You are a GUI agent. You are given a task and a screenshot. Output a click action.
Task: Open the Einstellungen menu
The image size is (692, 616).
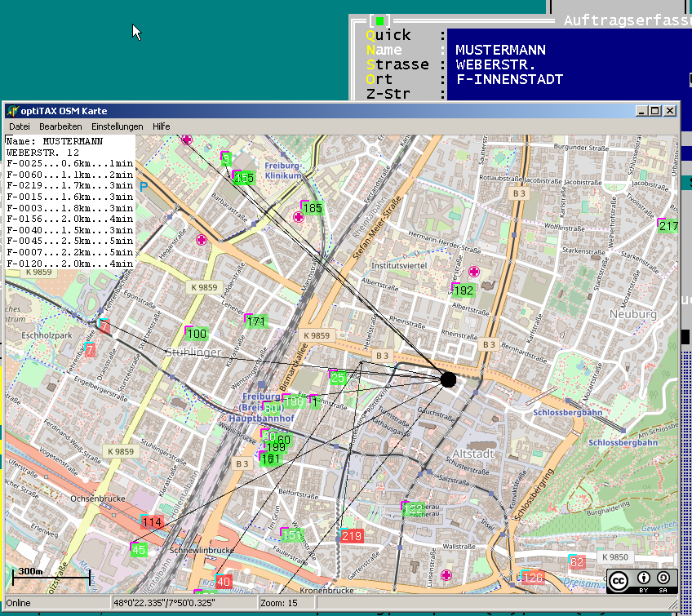[117, 126]
